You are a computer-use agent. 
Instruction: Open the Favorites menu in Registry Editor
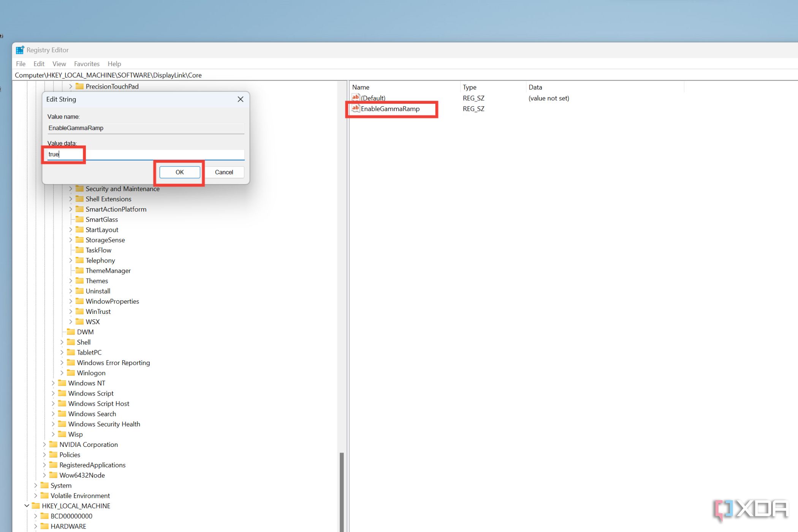87,63
